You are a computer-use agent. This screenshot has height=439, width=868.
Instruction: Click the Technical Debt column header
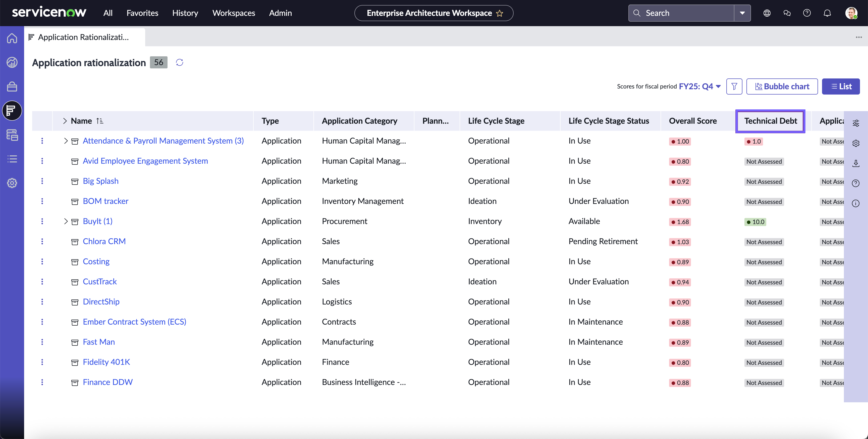[x=770, y=121]
